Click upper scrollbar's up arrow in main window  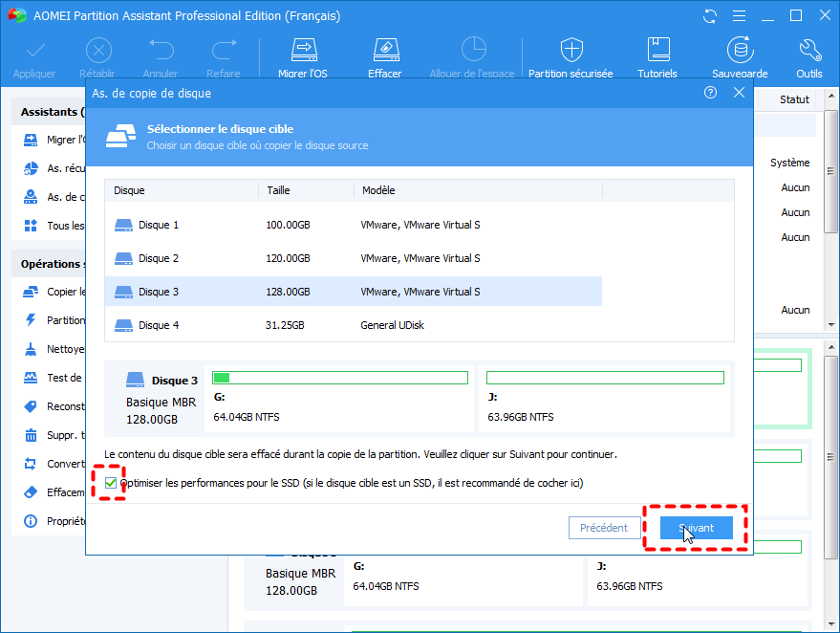click(831, 97)
